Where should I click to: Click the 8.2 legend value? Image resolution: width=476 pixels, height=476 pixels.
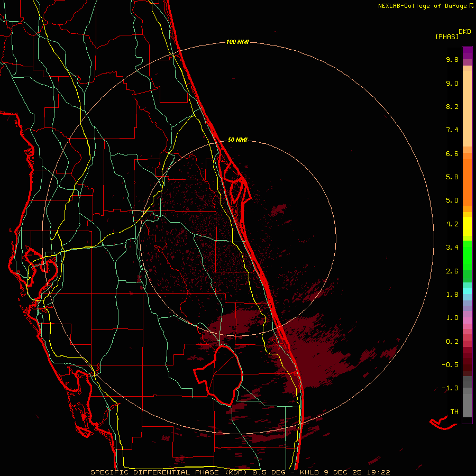click(x=452, y=106)
